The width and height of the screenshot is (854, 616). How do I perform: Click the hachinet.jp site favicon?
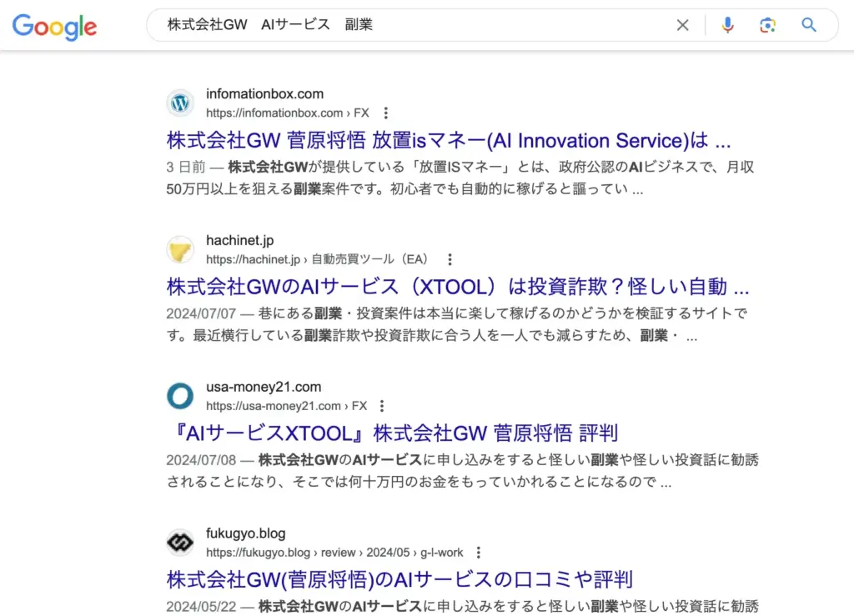click(x=179, y=250)
